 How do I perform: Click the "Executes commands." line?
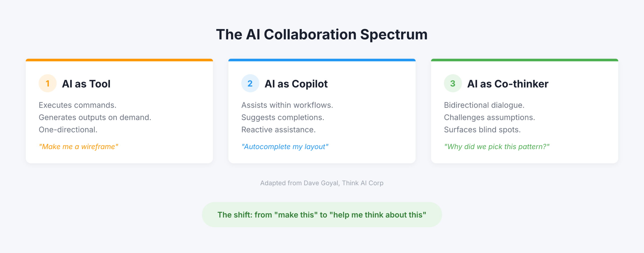coord(77,105)
